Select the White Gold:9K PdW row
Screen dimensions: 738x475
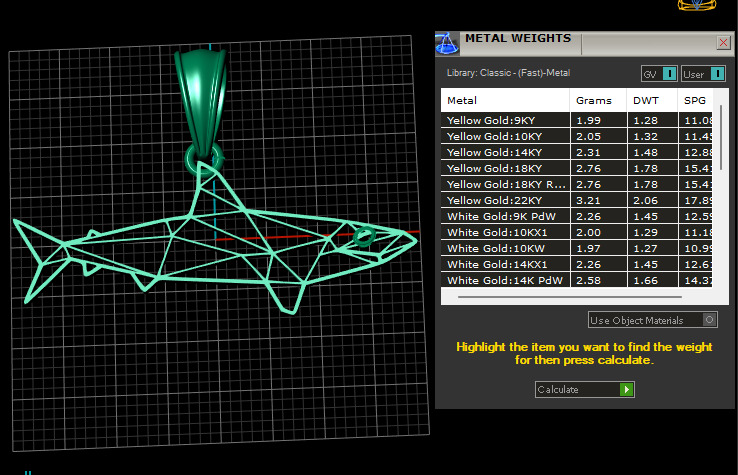(577, 216)
